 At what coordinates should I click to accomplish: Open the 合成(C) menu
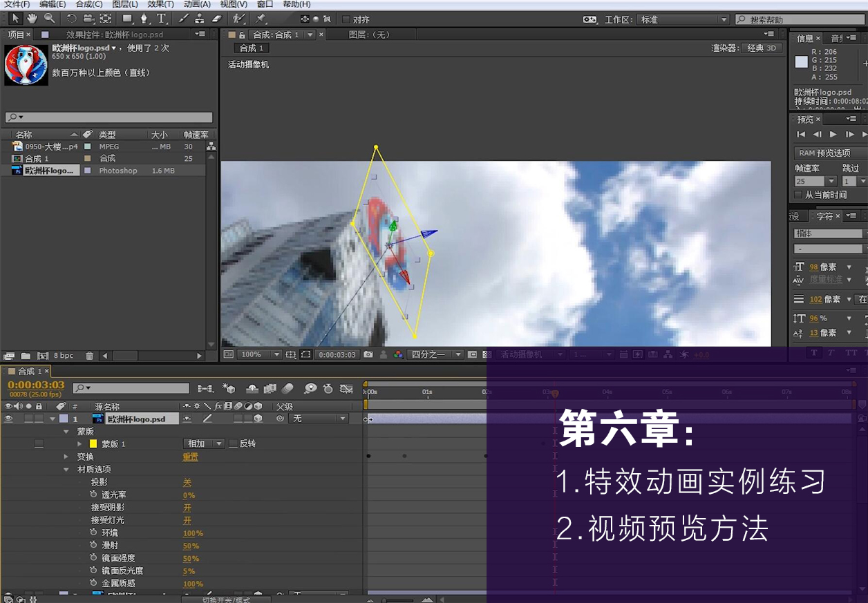pyautogui.click(x=89, y=4)
